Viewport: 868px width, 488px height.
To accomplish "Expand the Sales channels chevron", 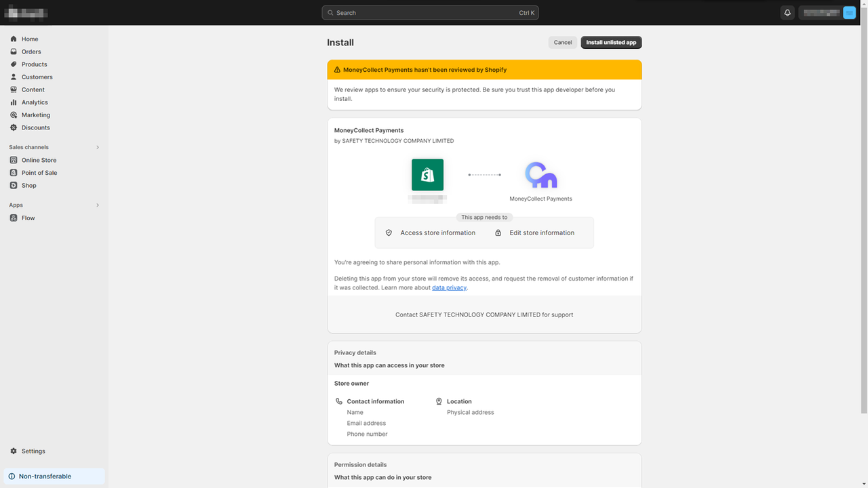I will pos(98,147).
